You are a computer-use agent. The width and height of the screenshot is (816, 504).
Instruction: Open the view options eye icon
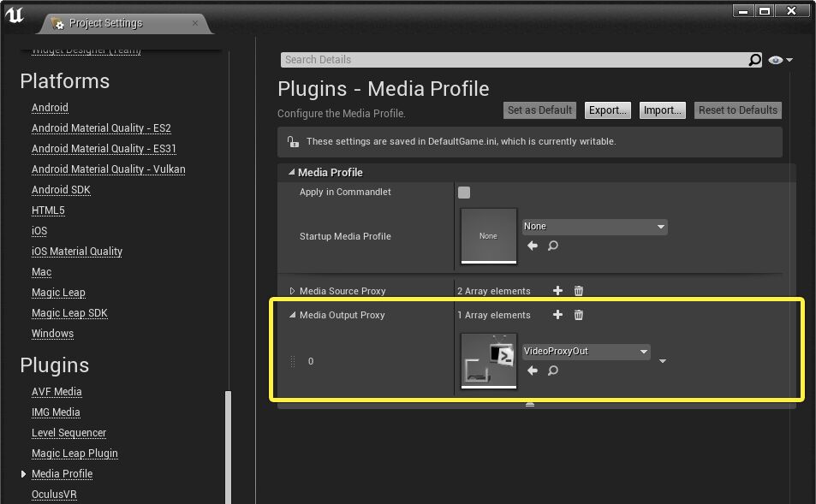[x=775, y=60]
